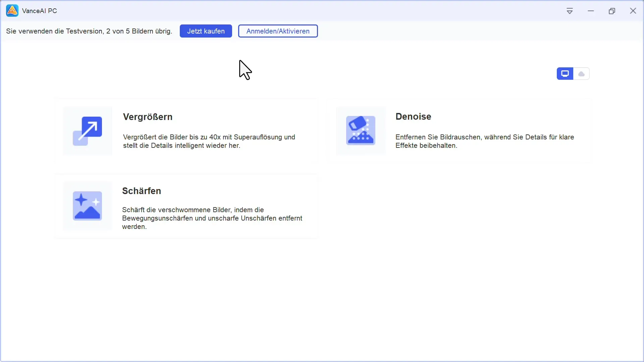Restore down the VanceAI PC window

(x=612, y=11)
